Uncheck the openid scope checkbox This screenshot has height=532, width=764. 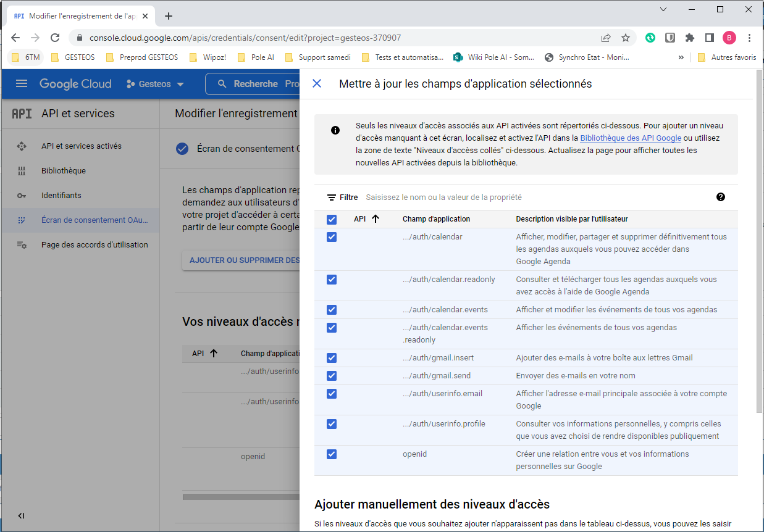(x=332, y=454)
